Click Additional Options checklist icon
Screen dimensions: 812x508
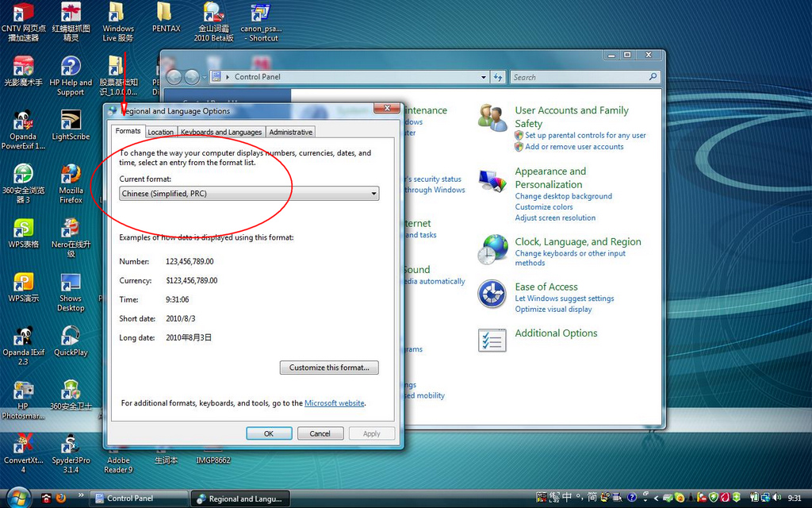tap(492, 341)
